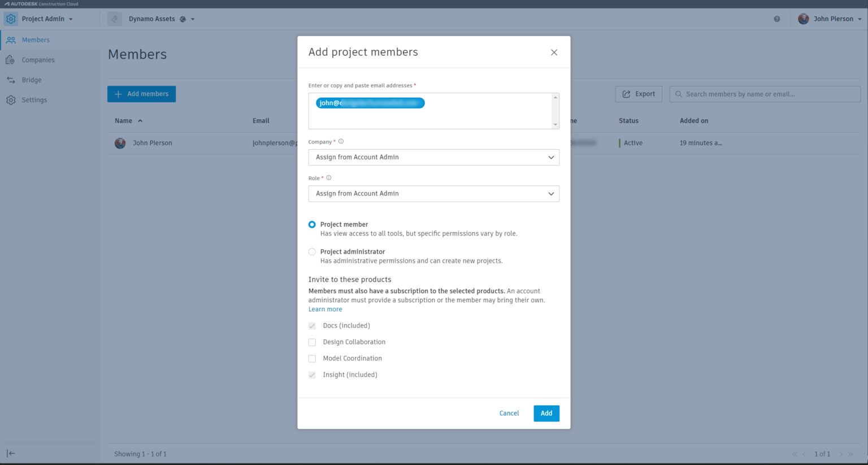
Task: Enable the Design Collaboration checkbox
Action: click(x=312, y=342)
